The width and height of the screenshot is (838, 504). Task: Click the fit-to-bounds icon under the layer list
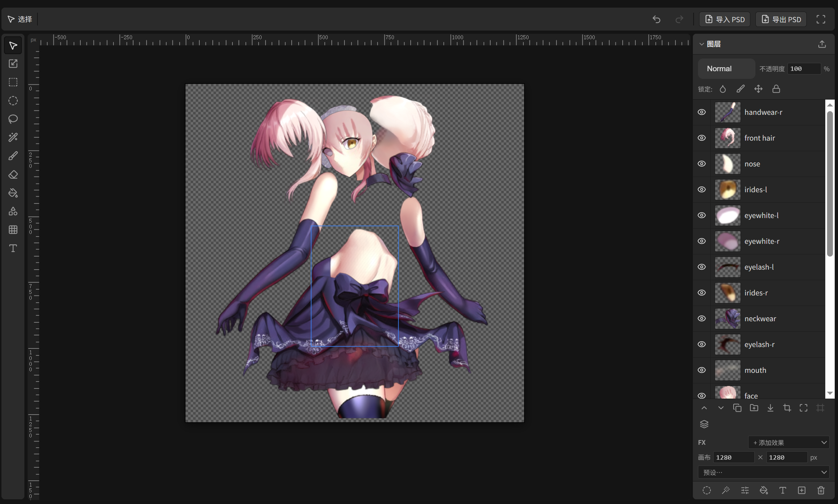click(803, 408)
